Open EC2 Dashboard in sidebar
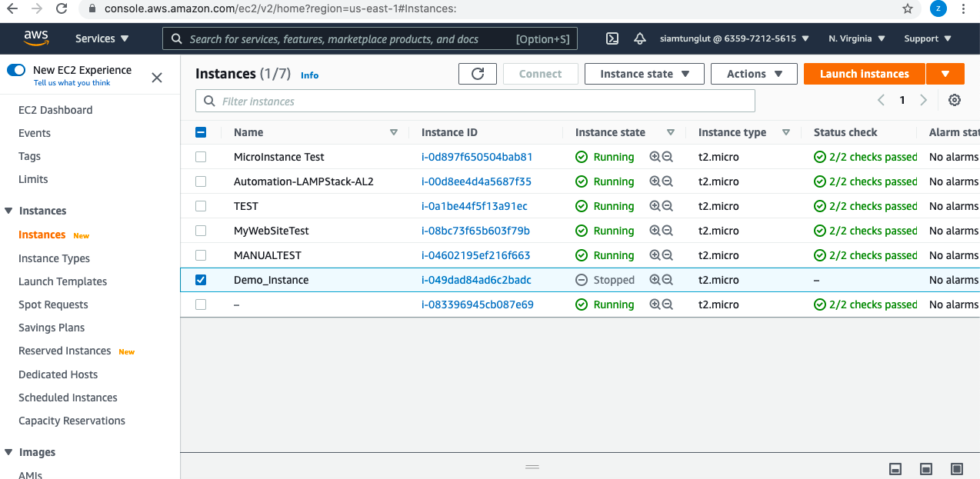980x479 pixels. click(x=55, y=110)
